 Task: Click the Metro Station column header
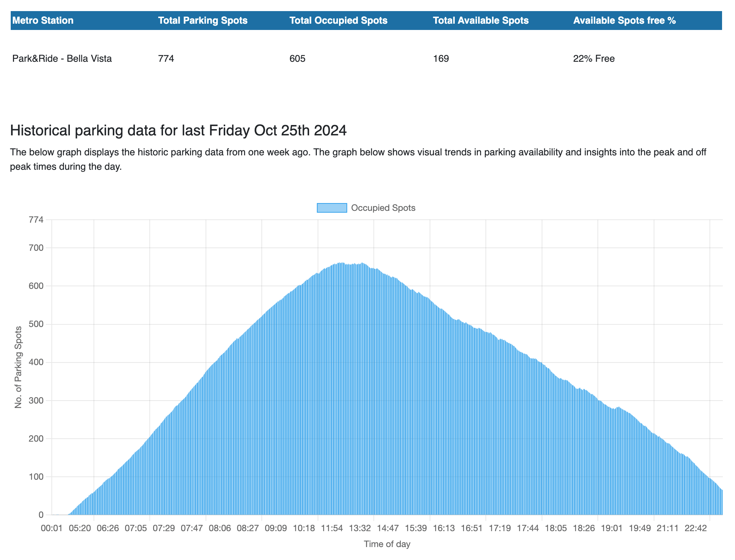(x=43, y=20)
